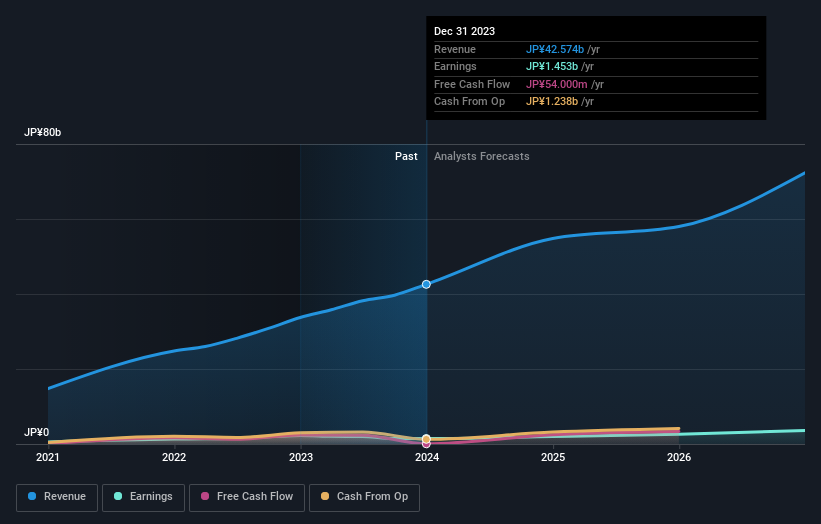The height and width of the screenshot is (524, 821).
Task: Click the Revenue row label in tooltip
Action: coord(455,49)
